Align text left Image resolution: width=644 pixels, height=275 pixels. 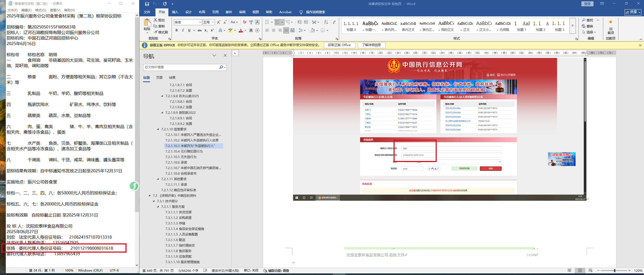coord(267,30)
